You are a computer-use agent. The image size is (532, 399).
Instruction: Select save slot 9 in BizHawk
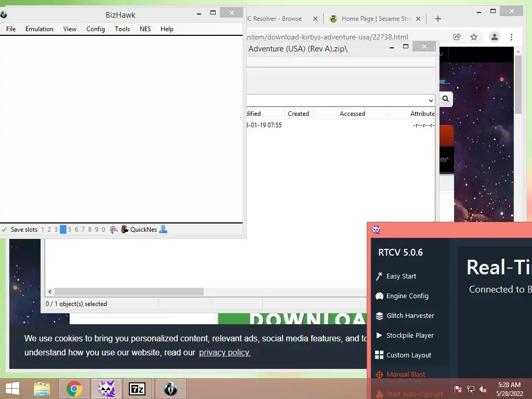point(97,230)
